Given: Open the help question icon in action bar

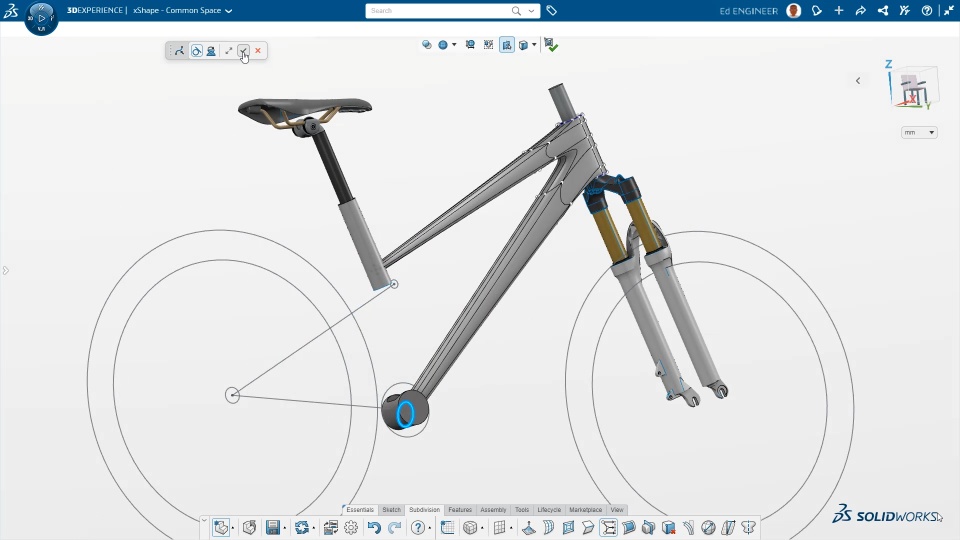Looking at the screenshot, I should pyautogui.click(x=418, y=527).
